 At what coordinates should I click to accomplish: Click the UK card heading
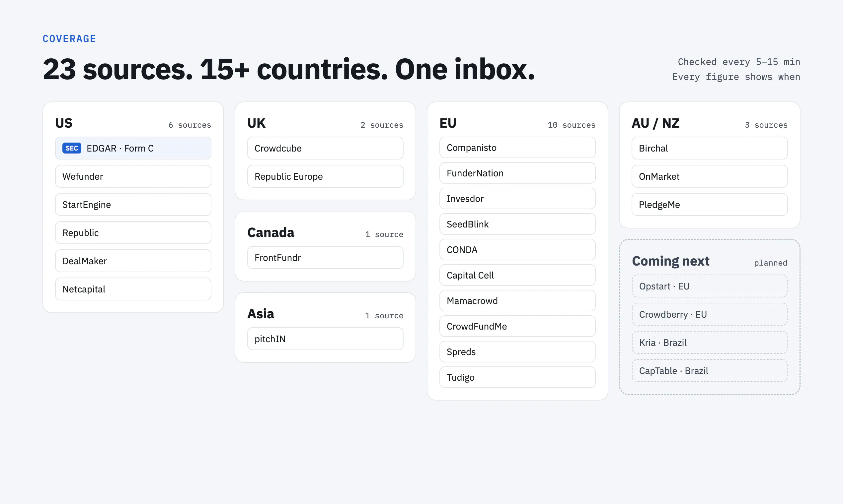(x=256, y=123)
